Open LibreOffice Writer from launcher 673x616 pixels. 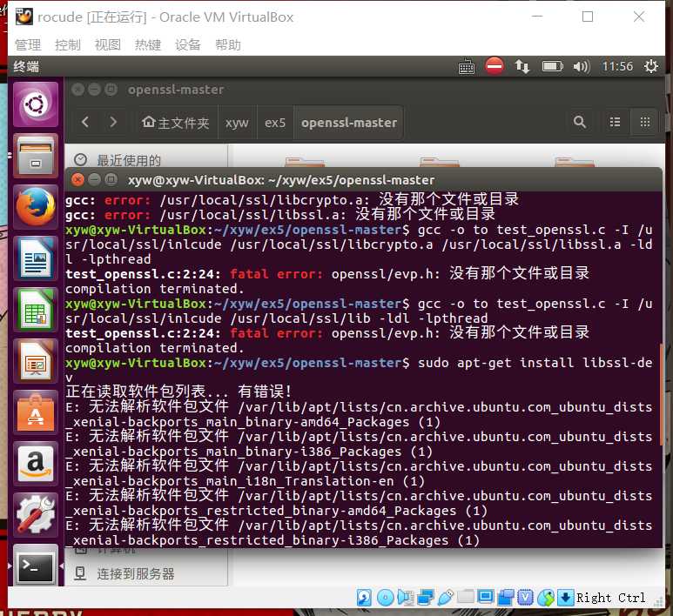coord(36,258)
